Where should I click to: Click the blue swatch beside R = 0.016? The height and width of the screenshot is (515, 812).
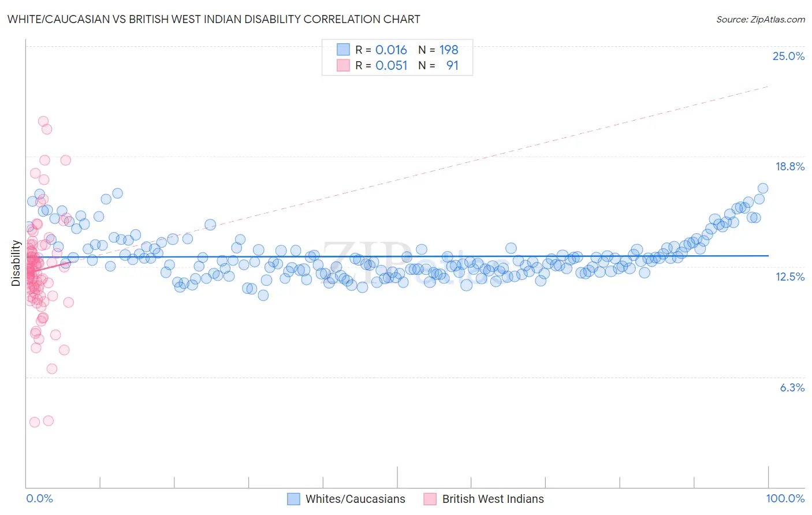343,50
